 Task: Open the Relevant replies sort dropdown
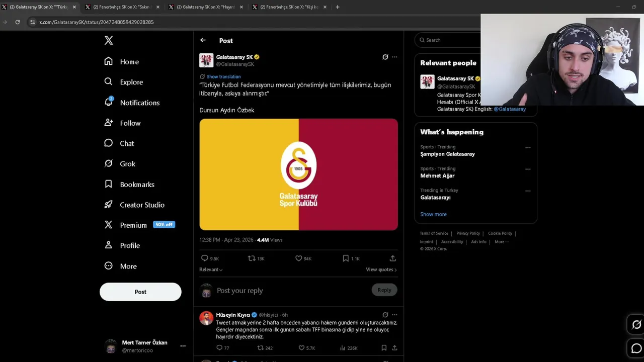pos(211,269)
